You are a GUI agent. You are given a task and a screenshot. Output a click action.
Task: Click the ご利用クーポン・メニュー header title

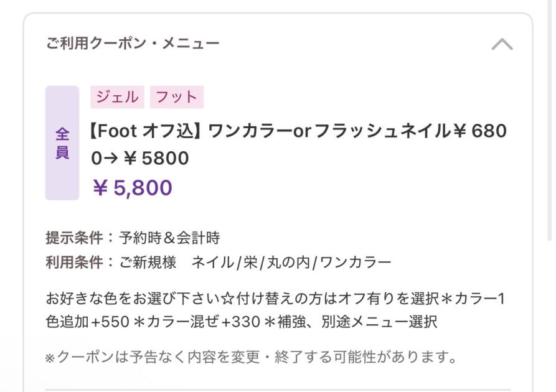[133, 44]
